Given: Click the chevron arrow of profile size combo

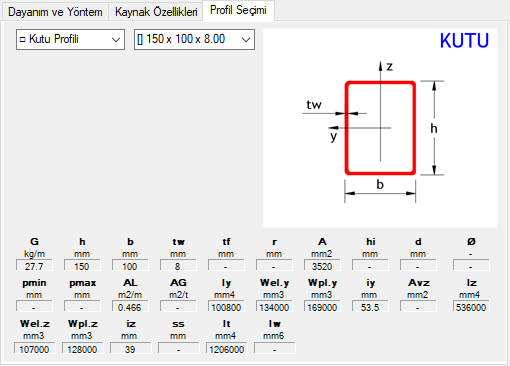Looking at the screenshot, I should (x=246, y=40).
